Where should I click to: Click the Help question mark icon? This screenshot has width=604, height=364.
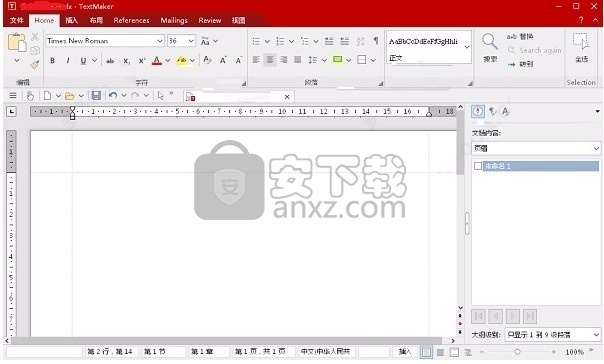[x=581, y=20]
